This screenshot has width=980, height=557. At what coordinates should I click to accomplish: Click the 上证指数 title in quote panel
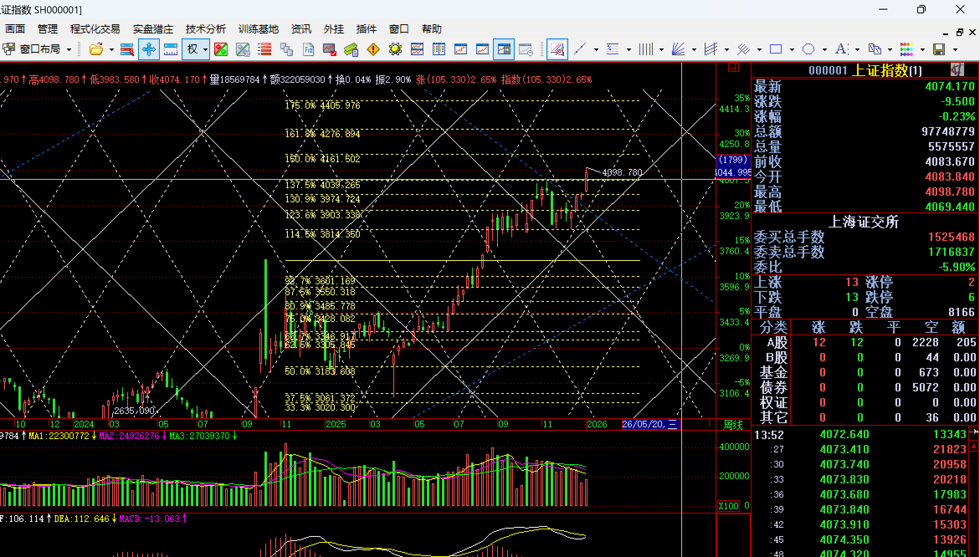(880, 70)
